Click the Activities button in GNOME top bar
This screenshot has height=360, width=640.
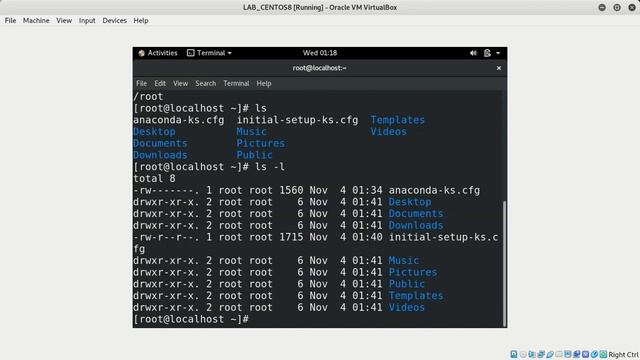tap(158, 53)
